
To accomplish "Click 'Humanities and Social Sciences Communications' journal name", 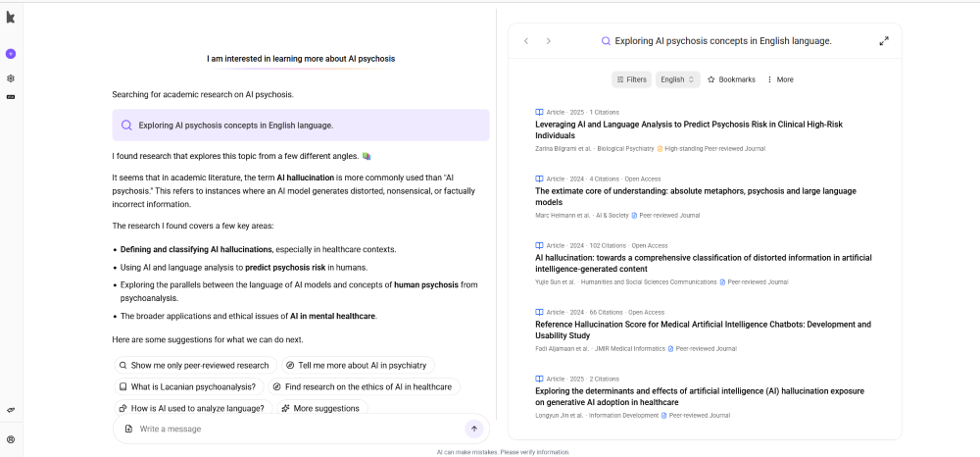I will click(x=649, y=282).
